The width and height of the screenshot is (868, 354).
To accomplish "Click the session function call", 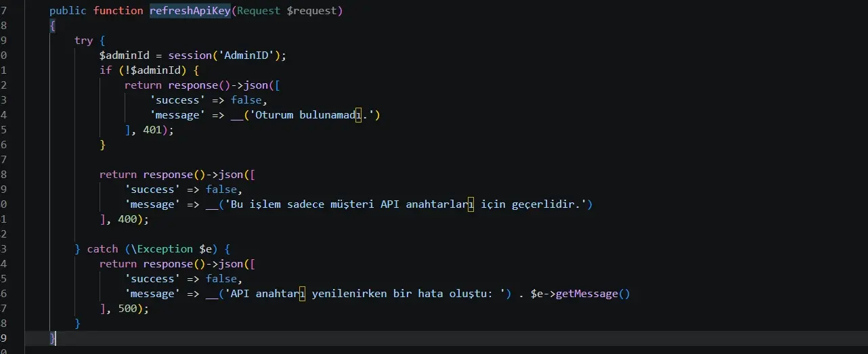I will click(190, 56).
